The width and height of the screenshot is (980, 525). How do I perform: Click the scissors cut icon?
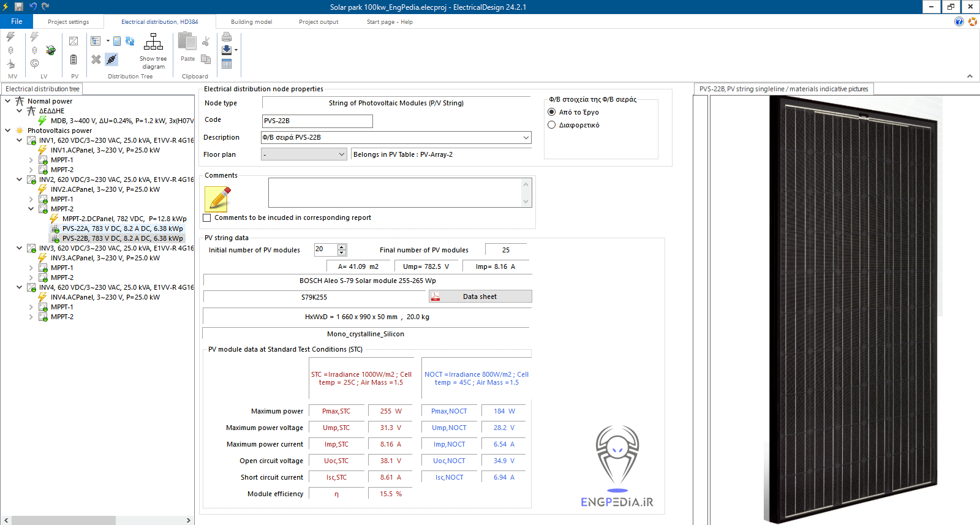pyautogui.click(x=206, y=41)
